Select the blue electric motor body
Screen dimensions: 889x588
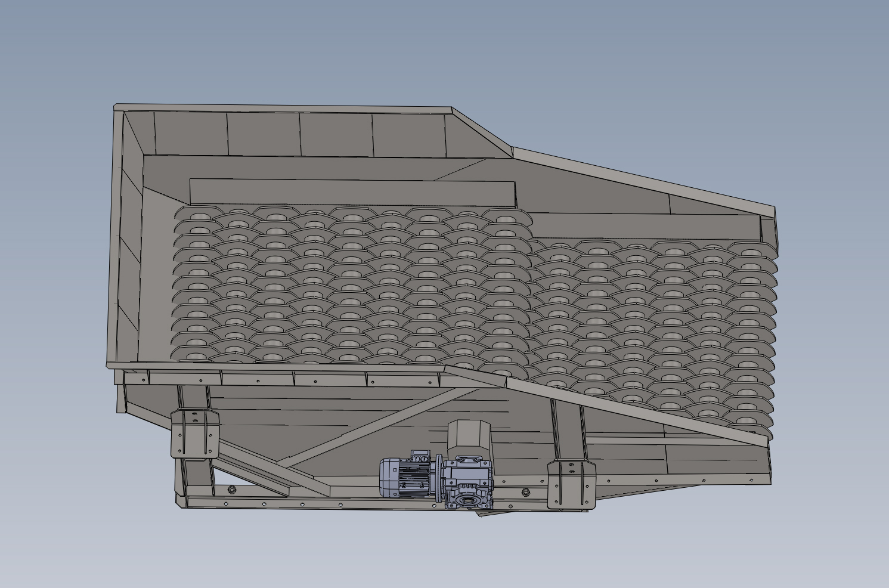[x=405, y=476]
